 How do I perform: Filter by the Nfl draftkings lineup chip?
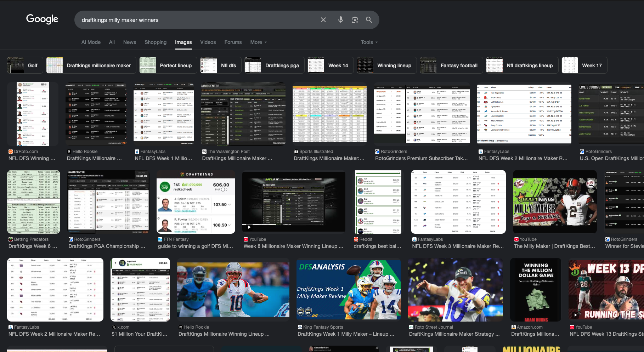click(522, 65)
